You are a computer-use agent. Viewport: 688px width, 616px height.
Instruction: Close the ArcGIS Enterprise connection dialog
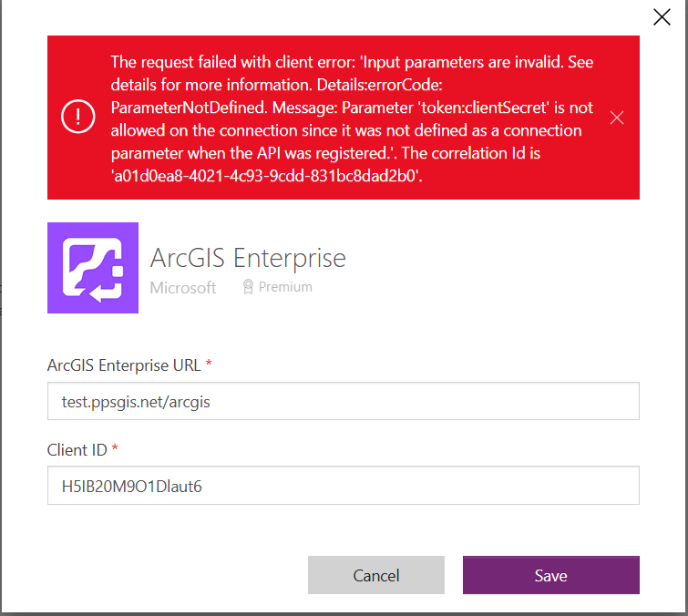(662, 17)
